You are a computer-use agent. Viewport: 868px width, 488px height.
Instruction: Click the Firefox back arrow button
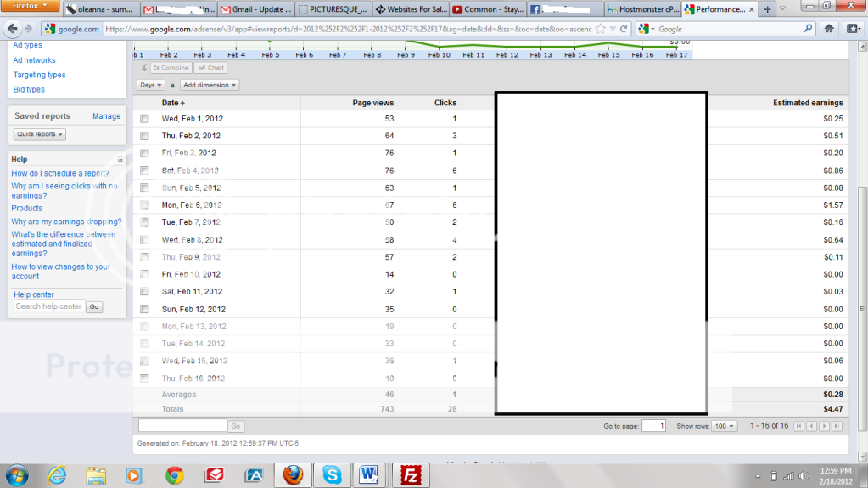coord(12,29)
